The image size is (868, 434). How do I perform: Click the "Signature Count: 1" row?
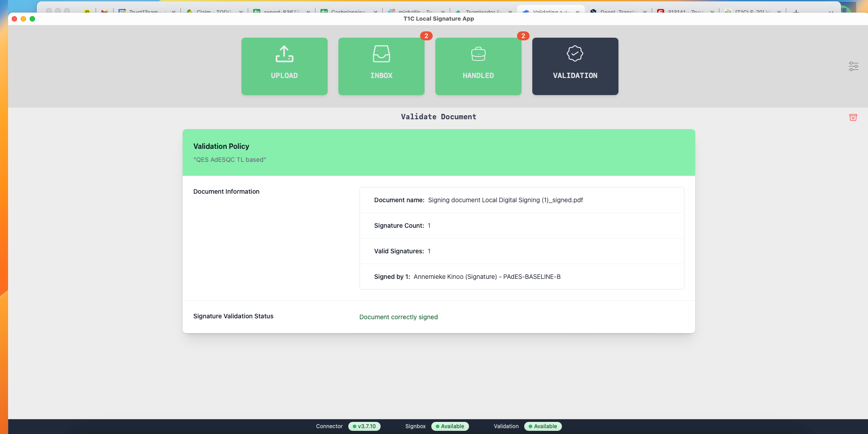(522, 226)
